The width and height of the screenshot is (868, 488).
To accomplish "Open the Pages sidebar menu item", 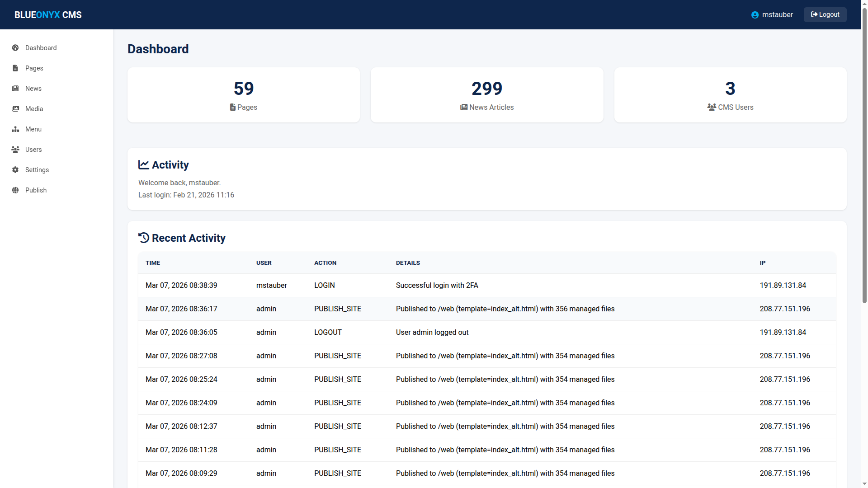I will coord(34,68).
